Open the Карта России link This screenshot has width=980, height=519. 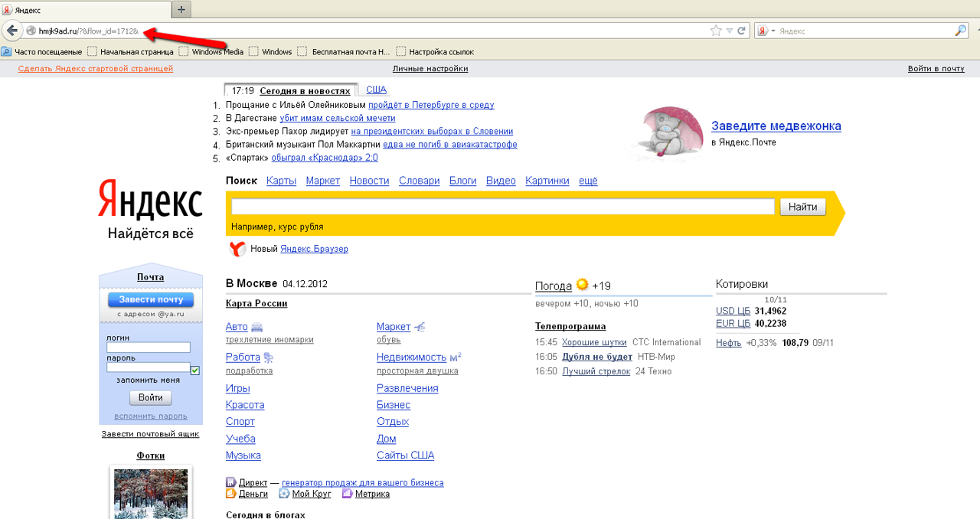point(256,303)
